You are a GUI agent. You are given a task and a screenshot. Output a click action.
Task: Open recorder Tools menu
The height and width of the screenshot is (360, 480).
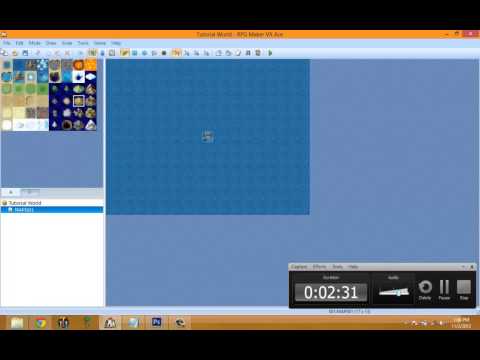coord(337,267)
